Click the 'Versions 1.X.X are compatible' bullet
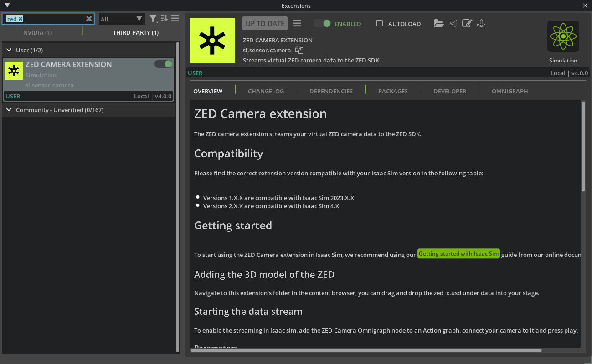Viewport: 592px width, 364px height. 279,198
